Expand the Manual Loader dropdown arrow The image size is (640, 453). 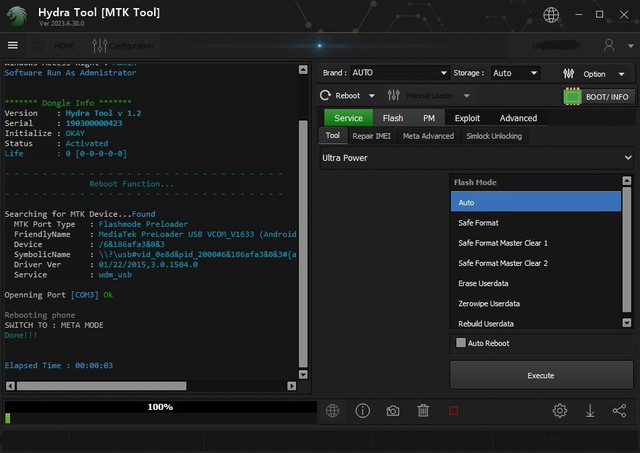[x=466, y=96]
